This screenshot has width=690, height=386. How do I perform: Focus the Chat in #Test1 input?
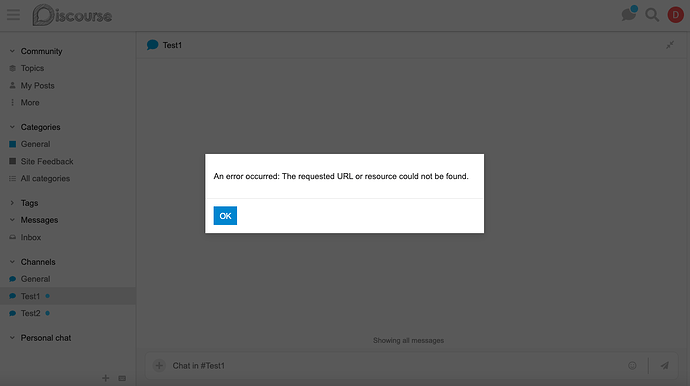click(x=396, y=366)
